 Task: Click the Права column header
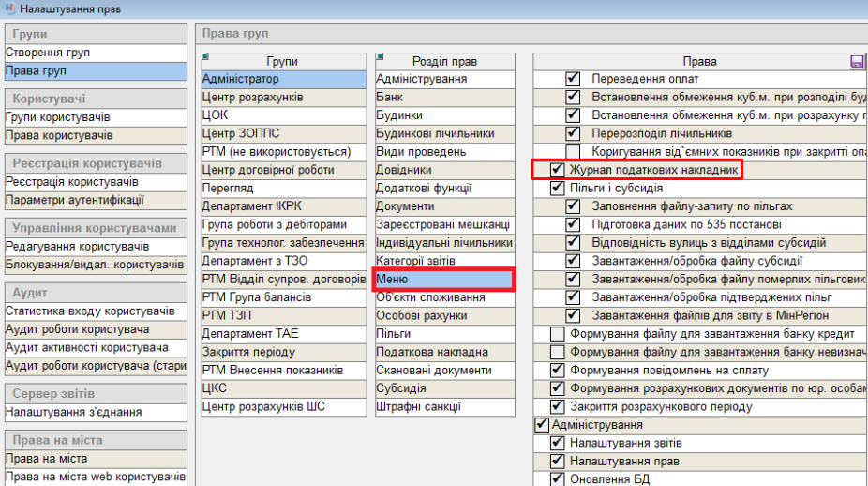tap(699, 62)
